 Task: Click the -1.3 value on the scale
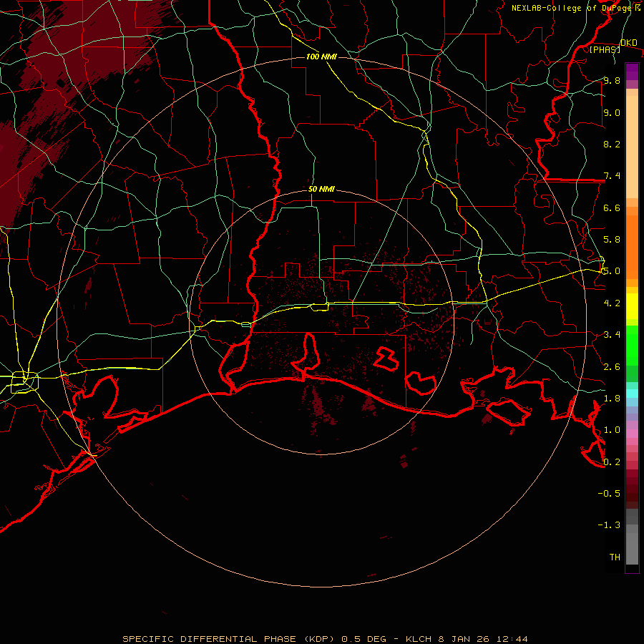point(609,525)
